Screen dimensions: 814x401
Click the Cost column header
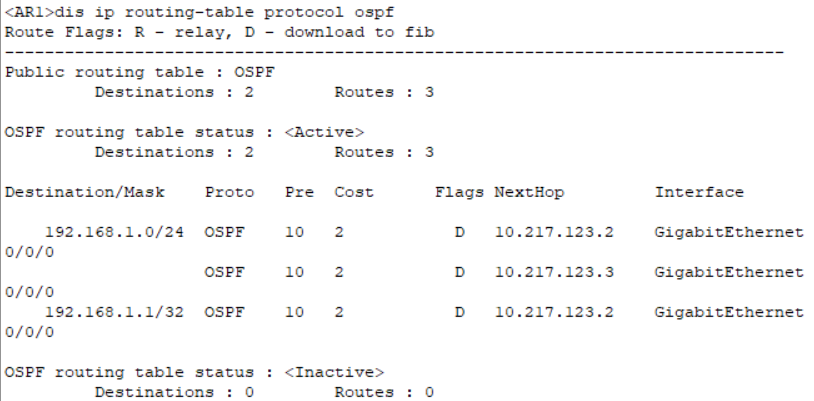point(354,192)
